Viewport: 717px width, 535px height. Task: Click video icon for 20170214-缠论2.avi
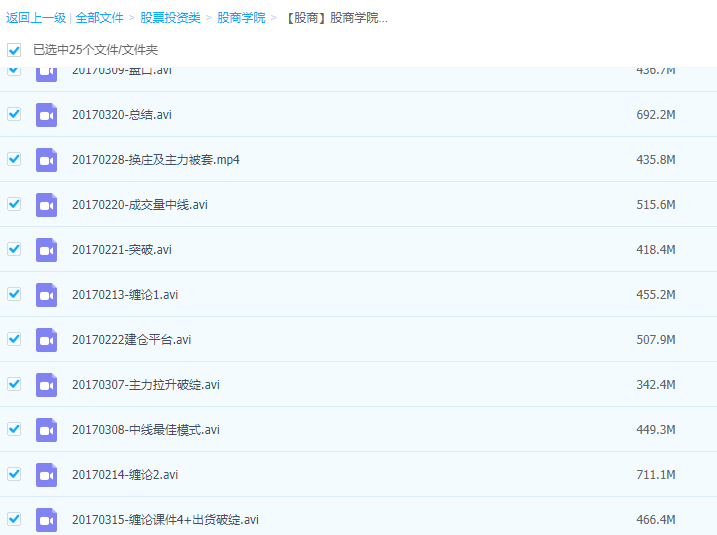pos(46,474)
